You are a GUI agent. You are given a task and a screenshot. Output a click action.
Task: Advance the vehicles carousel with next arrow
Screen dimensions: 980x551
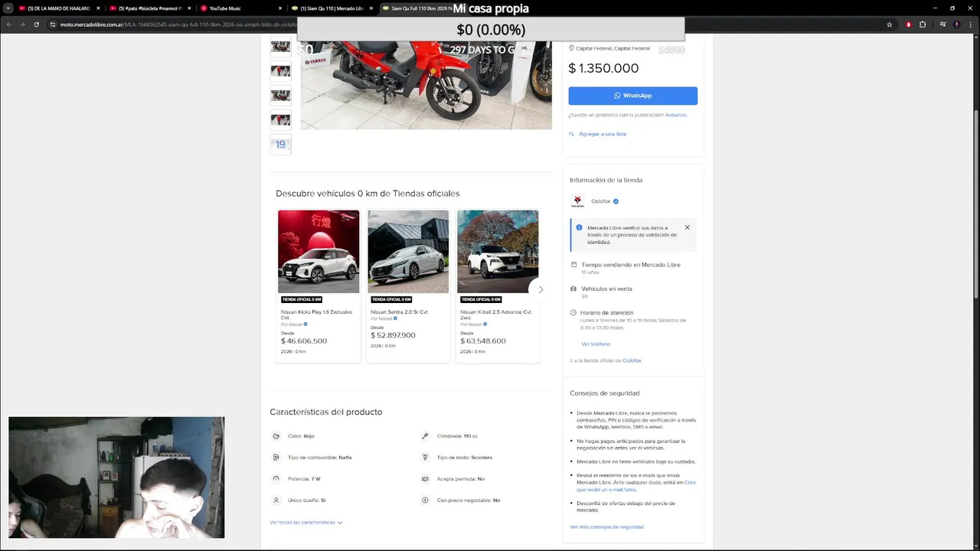pos(541,289)
